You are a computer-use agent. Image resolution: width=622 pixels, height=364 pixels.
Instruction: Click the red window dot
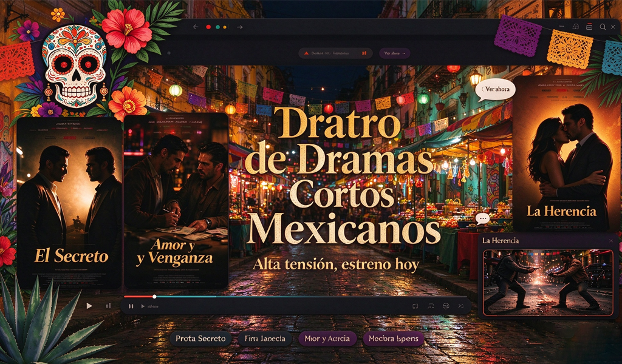coord(209,27)
